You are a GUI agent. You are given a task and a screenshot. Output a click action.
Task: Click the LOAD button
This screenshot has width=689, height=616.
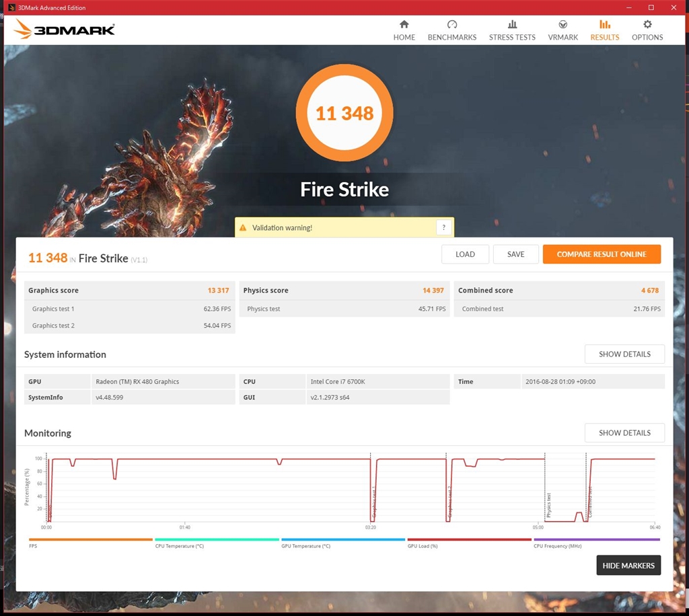(465, 254)
